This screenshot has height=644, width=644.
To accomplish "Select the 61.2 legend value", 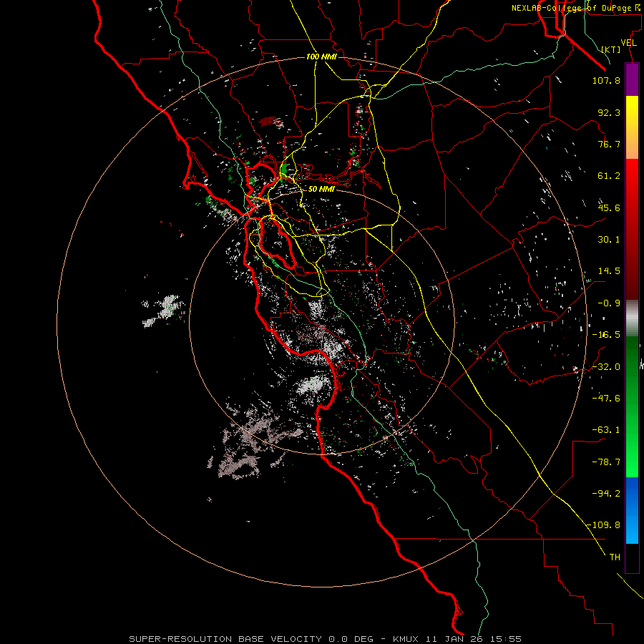I will point(609,176).
